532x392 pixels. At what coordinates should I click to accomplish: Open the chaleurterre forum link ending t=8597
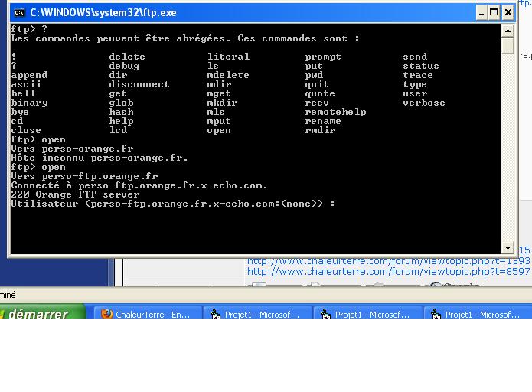(x=388, y=272)
